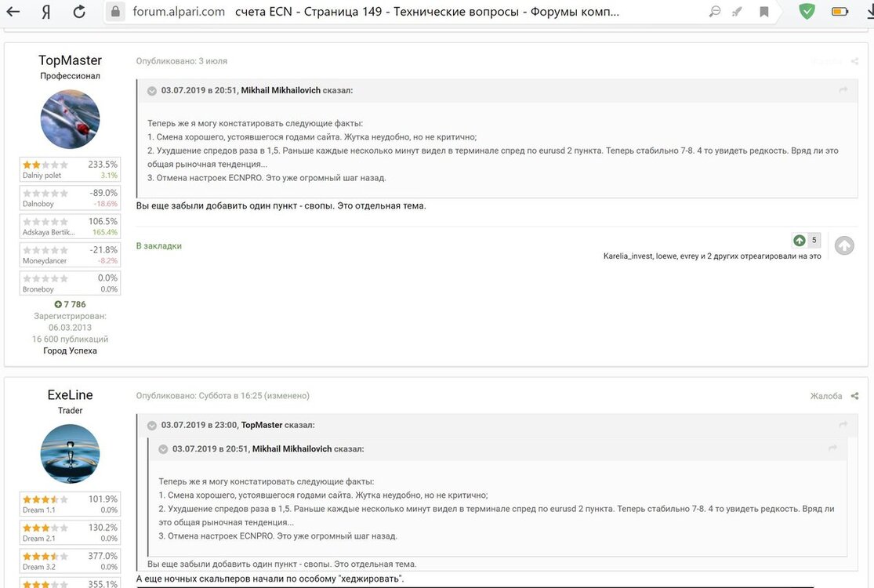Open downloads arrow icon

(870, 11)
